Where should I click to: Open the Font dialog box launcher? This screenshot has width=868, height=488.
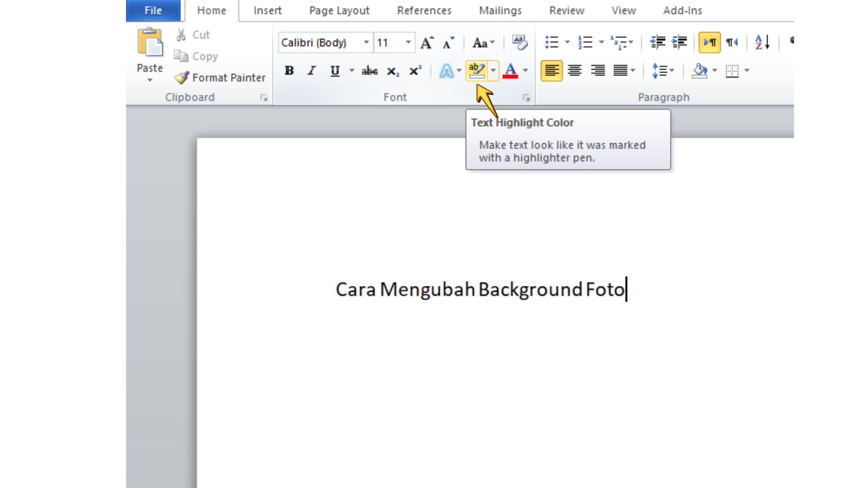526,98
